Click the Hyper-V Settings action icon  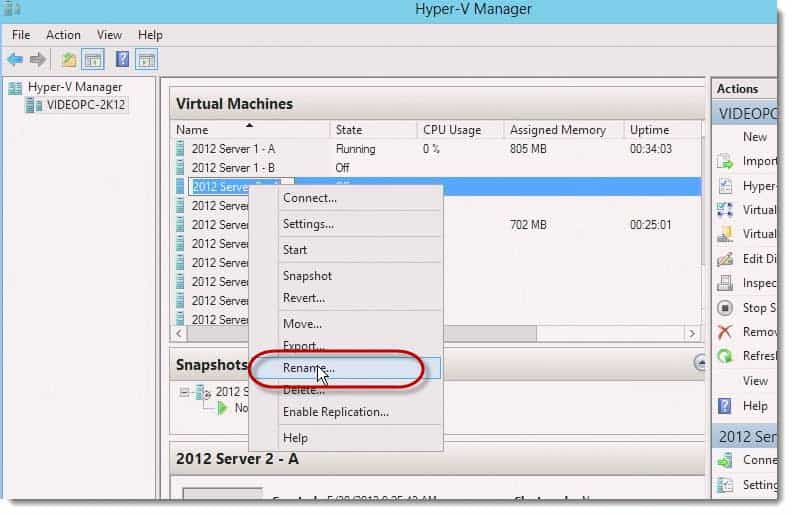point(725,186)
